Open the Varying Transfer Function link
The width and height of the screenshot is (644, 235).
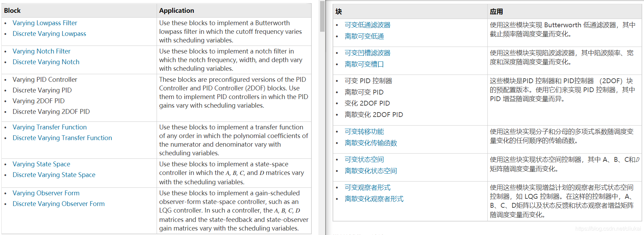point(50,127)
